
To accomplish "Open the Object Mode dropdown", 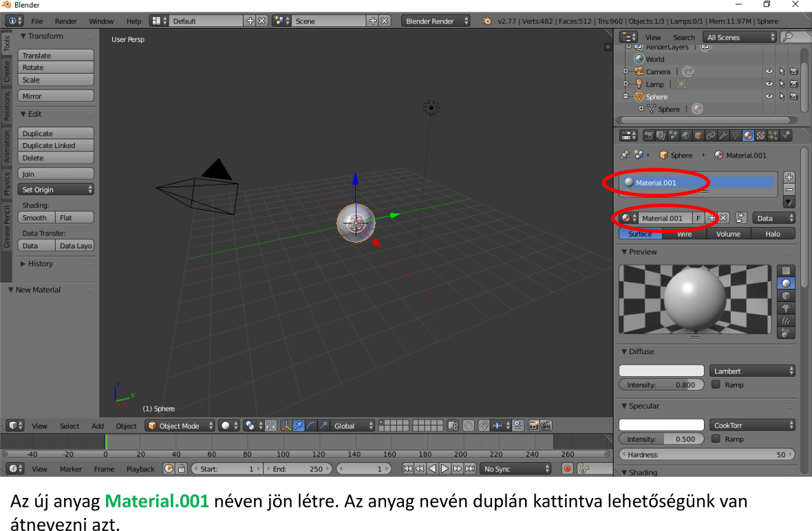I will coord(180,426).
